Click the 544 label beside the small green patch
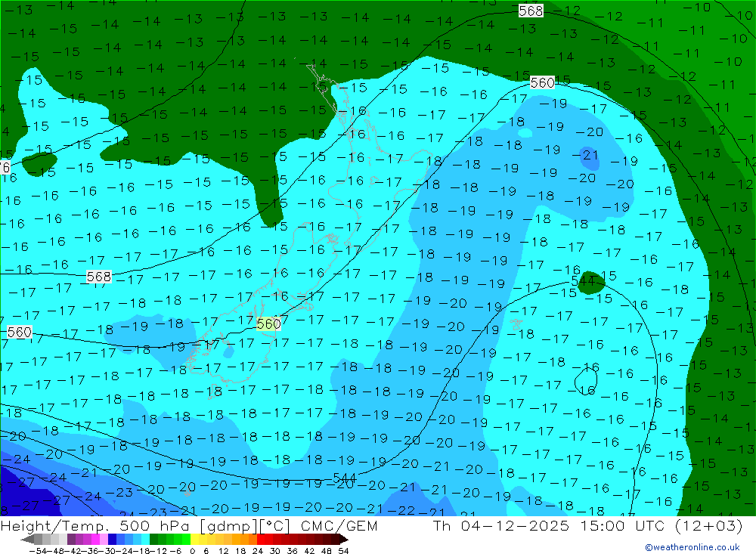756x554 pixels. coord(582,280)
